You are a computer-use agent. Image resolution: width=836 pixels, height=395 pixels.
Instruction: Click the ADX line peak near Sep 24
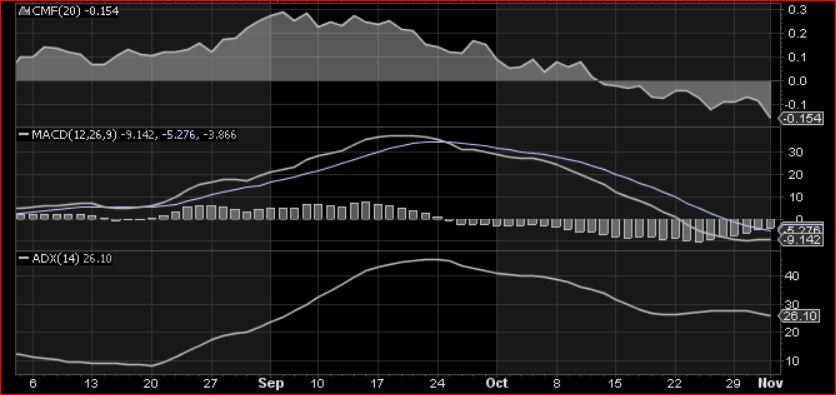(x=433, y=260)
